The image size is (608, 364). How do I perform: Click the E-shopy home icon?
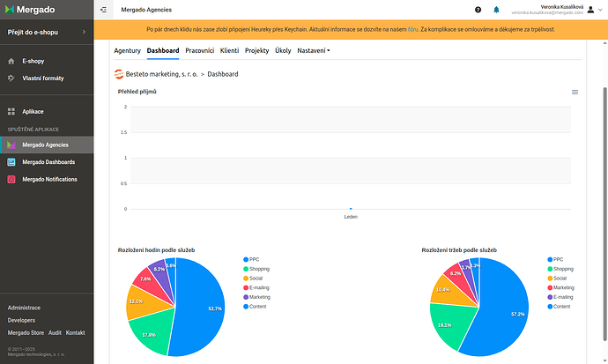point(11,61)
